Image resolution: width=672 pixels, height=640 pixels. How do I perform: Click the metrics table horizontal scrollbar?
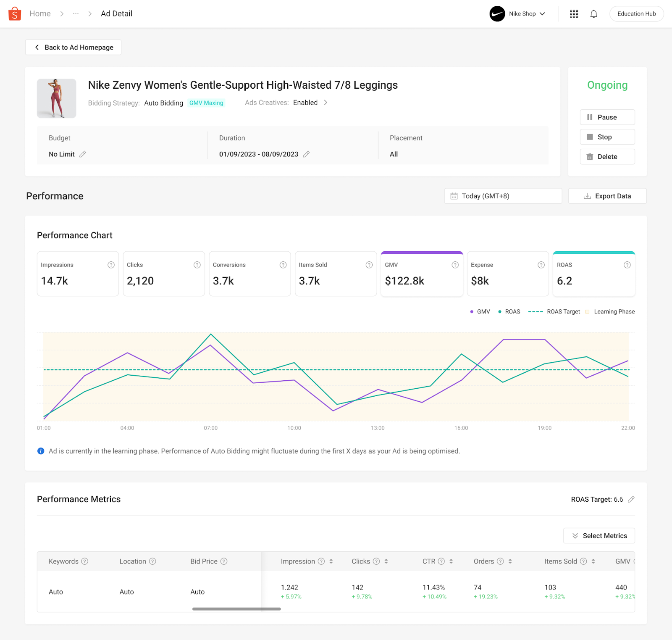tap(236, 609)
